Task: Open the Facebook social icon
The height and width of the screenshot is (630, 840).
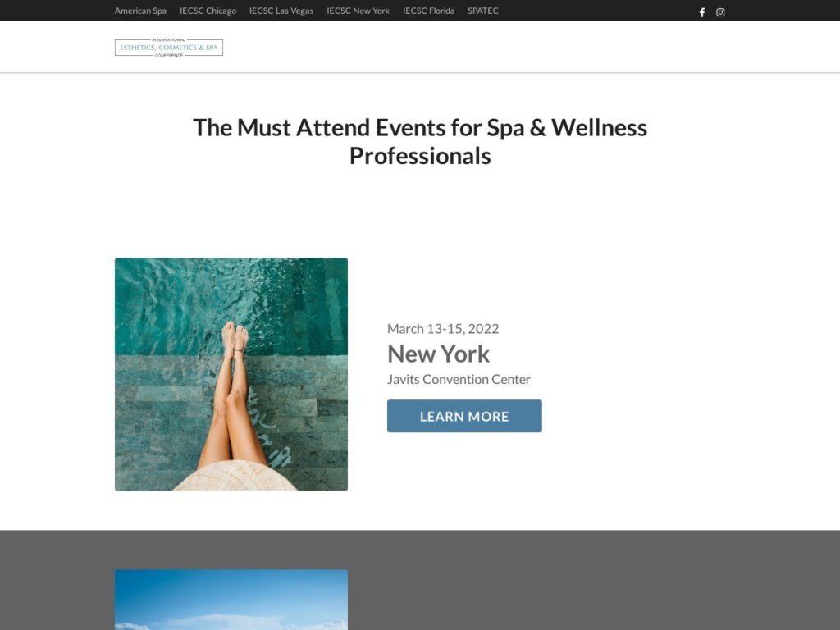Action: pos(702,12)
